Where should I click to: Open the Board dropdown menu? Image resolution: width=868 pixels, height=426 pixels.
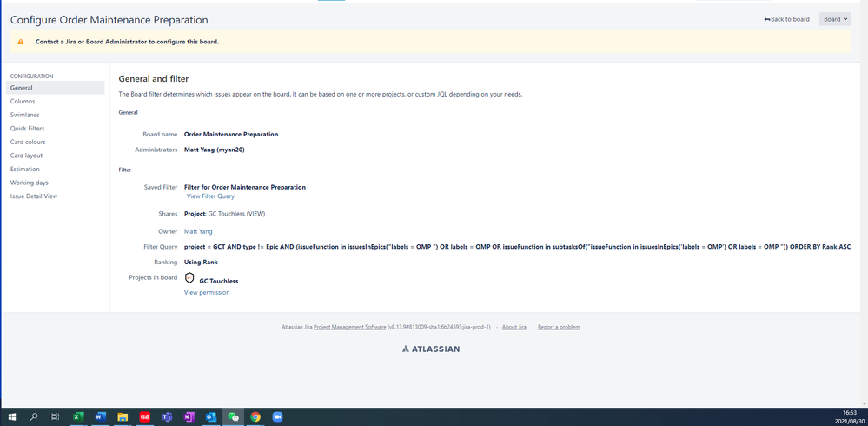coord(835,19)
